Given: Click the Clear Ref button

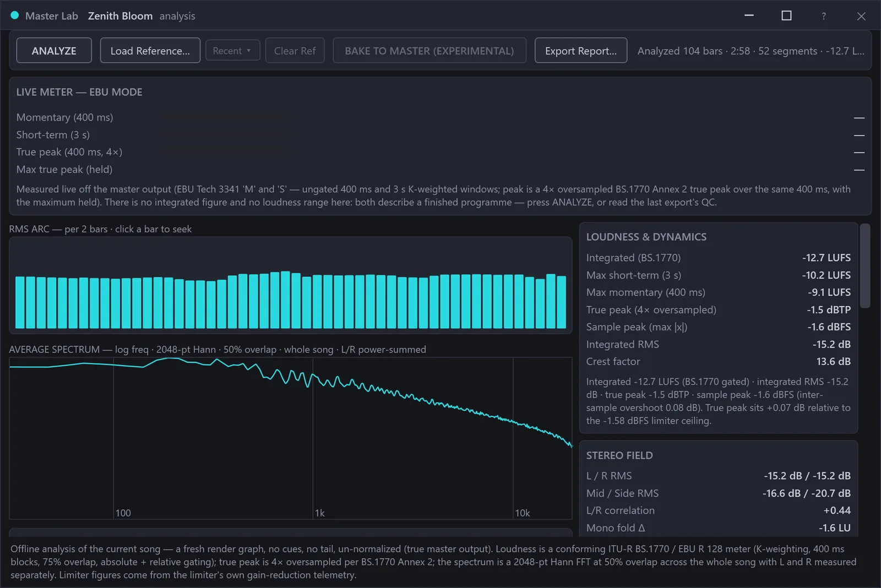Looking at the screenshot, I should (x=295, y=51).
